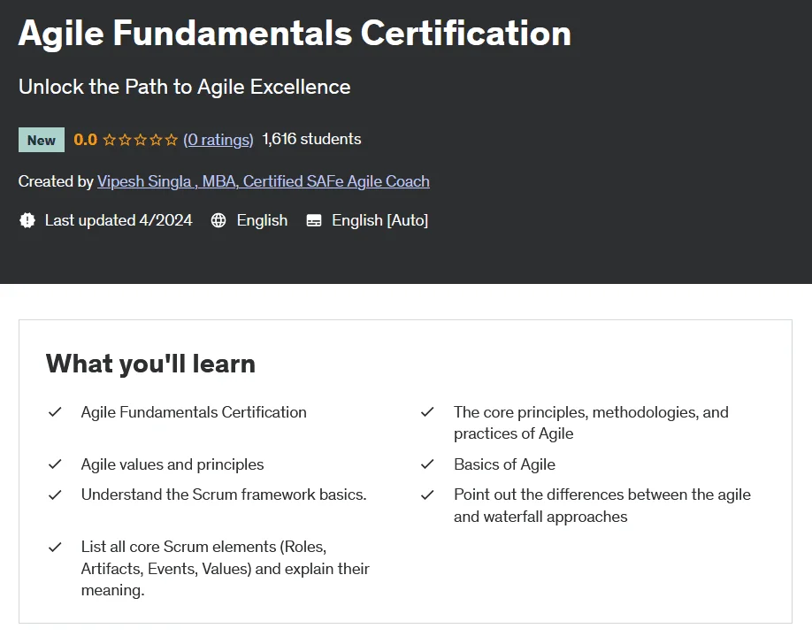Click the New badge label
This screenshot has width=812, height=644.
tap(42, 140)
